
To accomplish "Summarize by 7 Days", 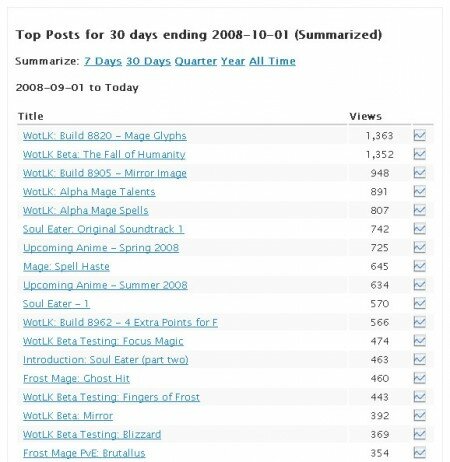I will (103, 61).
